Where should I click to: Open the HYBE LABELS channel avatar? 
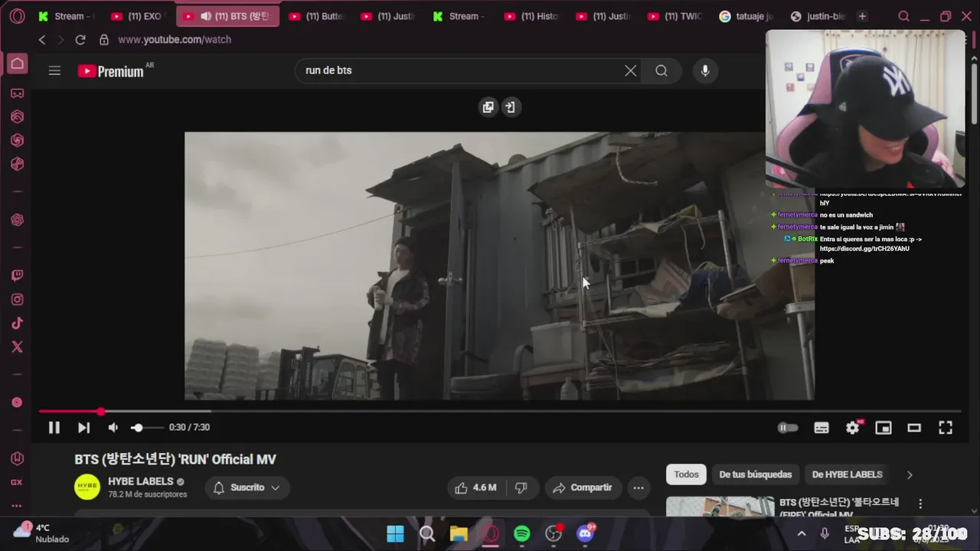point(87,487)
